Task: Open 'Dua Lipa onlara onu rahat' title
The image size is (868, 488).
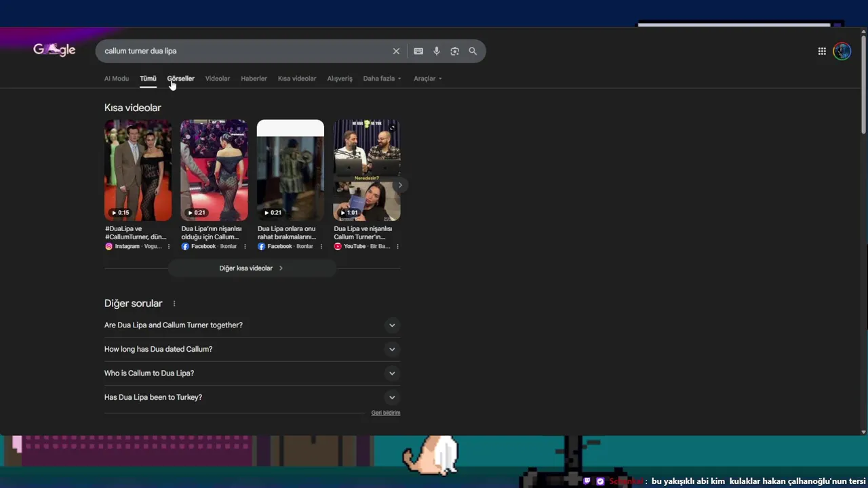Action: 287,233
